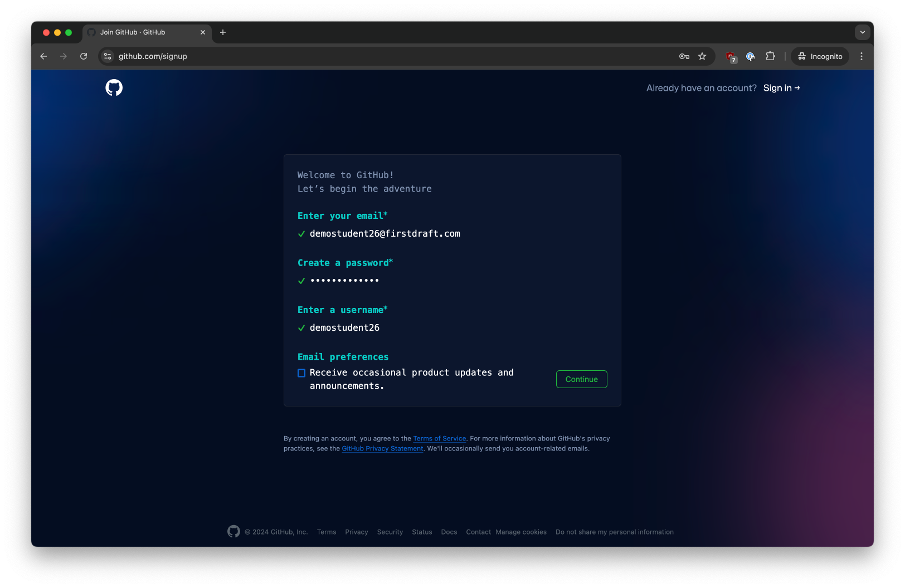Click the 'Enter a username*' label
The height and width of the screenshot is (588, 905).
click(343, 310)
